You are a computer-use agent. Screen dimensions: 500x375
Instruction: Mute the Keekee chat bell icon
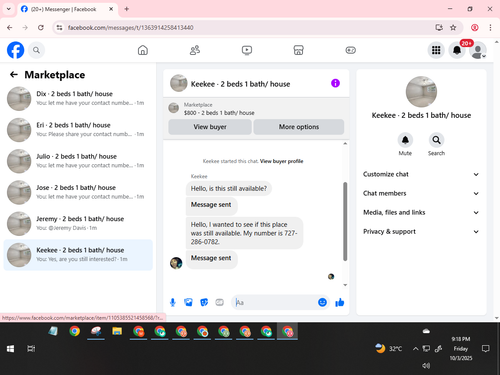tap(405, 140)
